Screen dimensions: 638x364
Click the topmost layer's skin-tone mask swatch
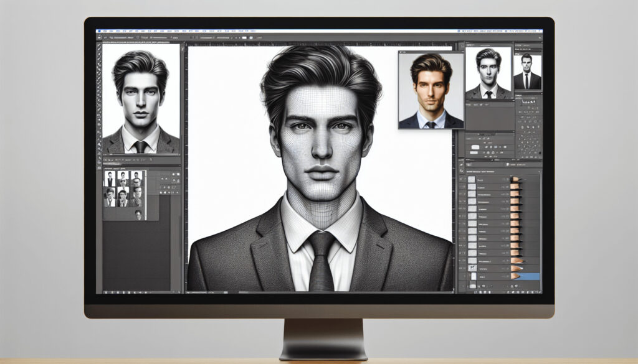coord(515,179)
